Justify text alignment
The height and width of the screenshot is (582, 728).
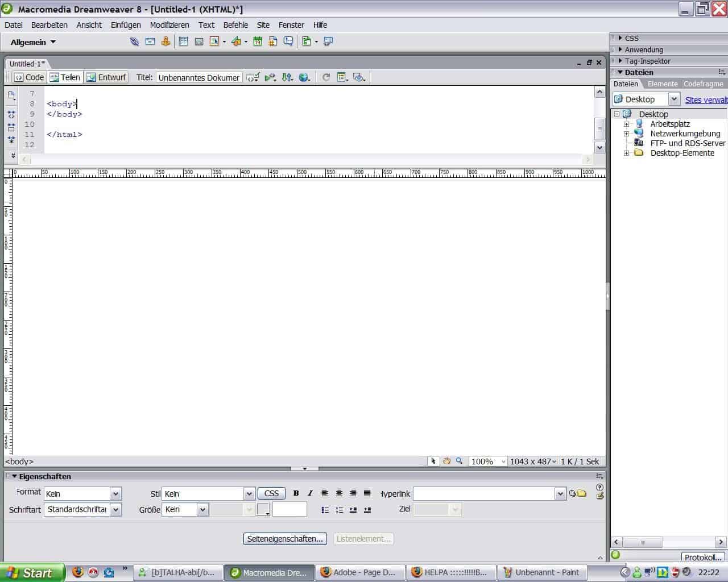click(x=367, y=493)
